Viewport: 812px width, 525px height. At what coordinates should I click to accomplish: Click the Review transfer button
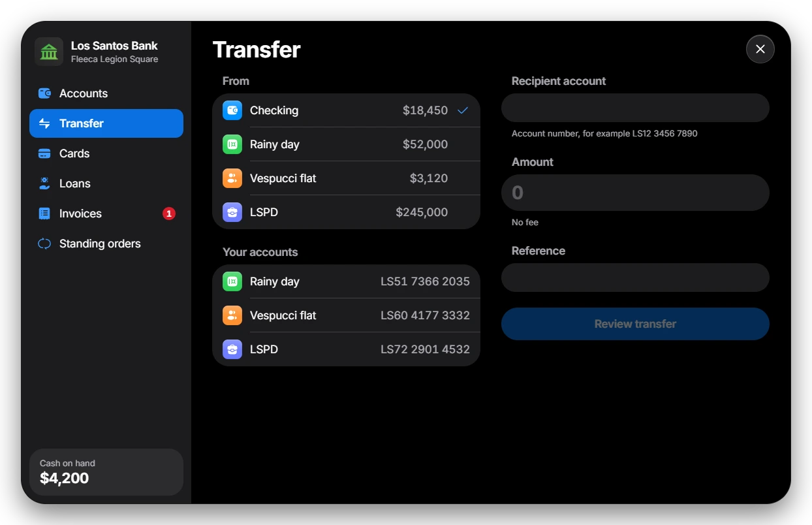(635, 324)
